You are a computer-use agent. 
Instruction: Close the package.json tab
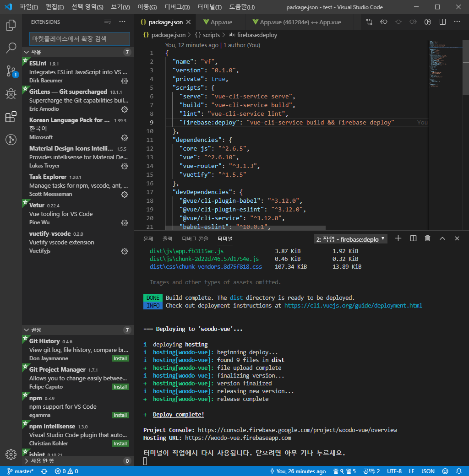[x=188, y=22]
